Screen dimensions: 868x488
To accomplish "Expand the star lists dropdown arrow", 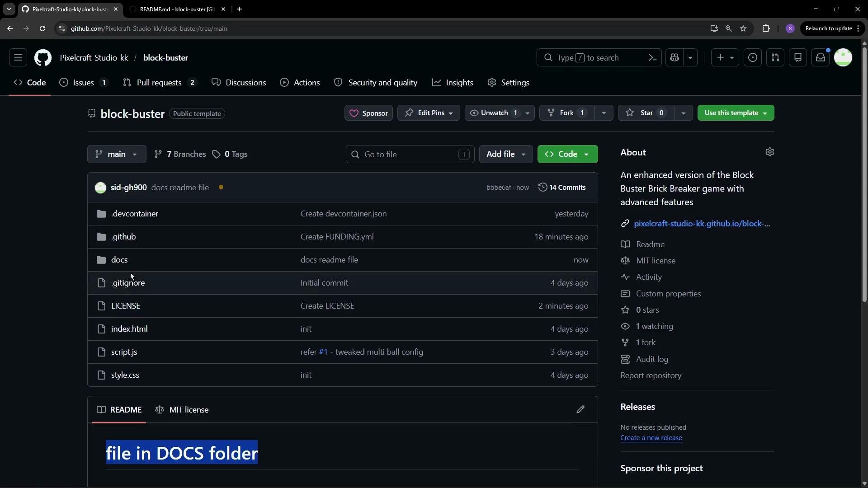I will coord(684,113).
